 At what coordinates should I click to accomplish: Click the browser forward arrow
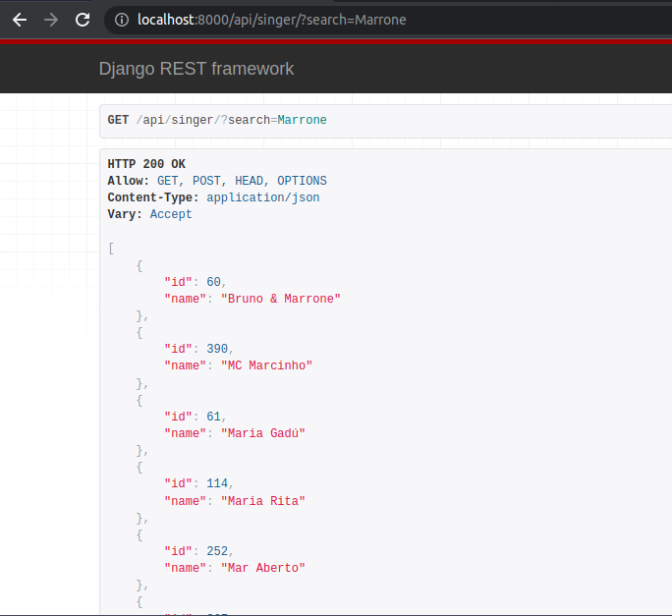(x=51, y=20)
